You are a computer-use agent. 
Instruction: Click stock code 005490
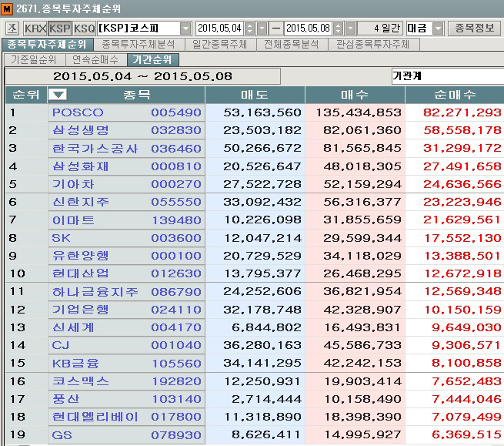coord(176,112)
